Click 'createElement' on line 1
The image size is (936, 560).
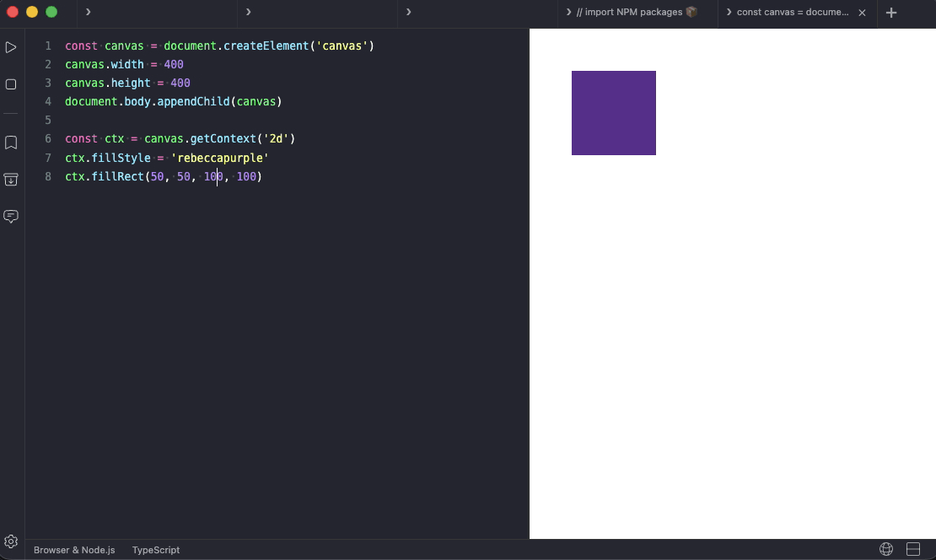point(266,46)
